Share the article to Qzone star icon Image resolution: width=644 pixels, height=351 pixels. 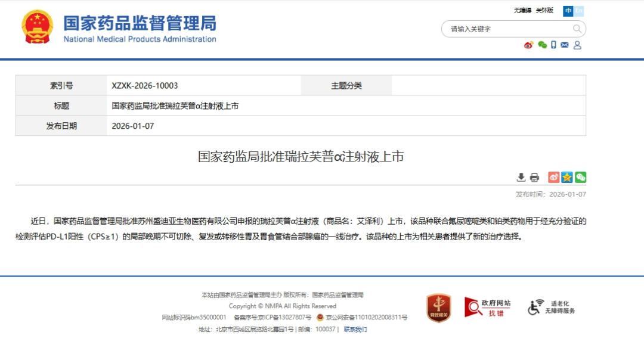click(x=565, y=177)
